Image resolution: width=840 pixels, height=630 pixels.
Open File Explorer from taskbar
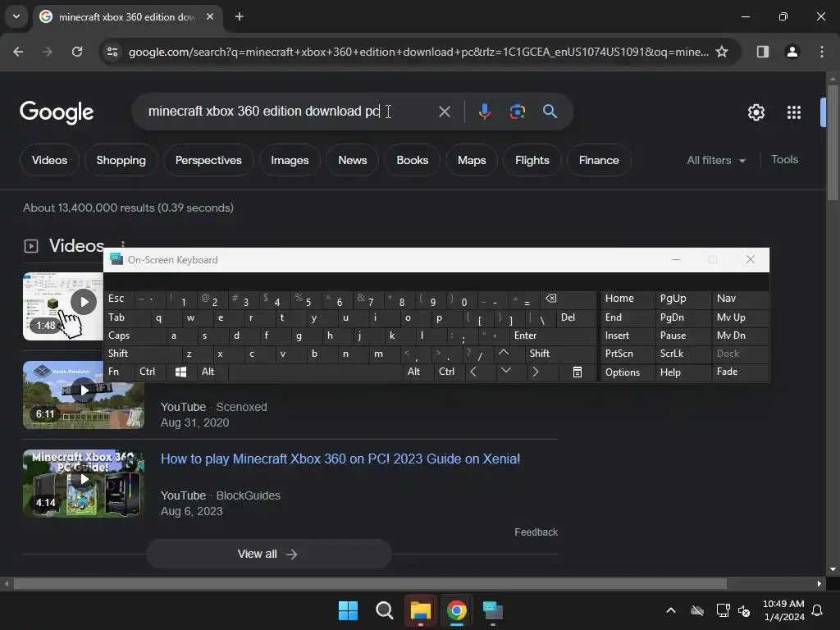(421, 610)
